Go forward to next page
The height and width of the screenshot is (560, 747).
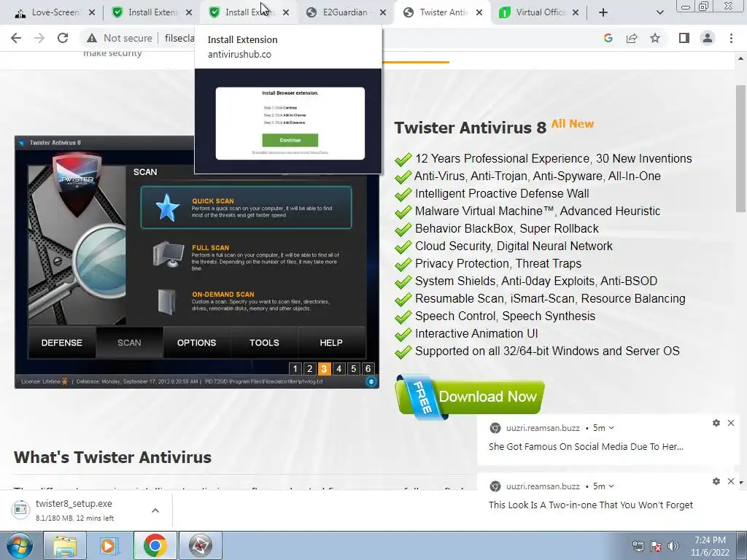click(39, 38)
